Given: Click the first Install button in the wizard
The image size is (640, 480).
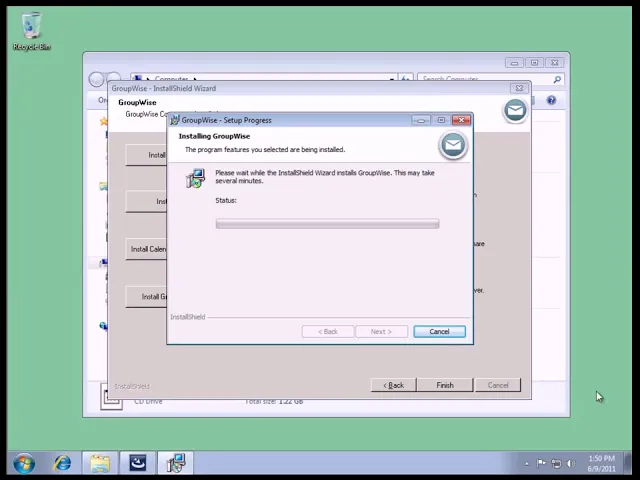Looking at the screenshot, I should coord(146,155).
